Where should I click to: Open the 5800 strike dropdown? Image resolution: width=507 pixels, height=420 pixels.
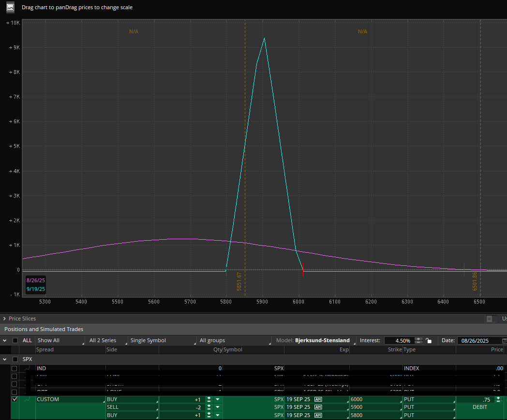click(376, 415)
